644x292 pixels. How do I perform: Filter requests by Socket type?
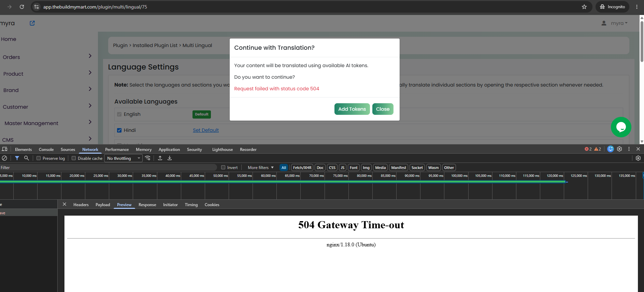tap(417, 168)
